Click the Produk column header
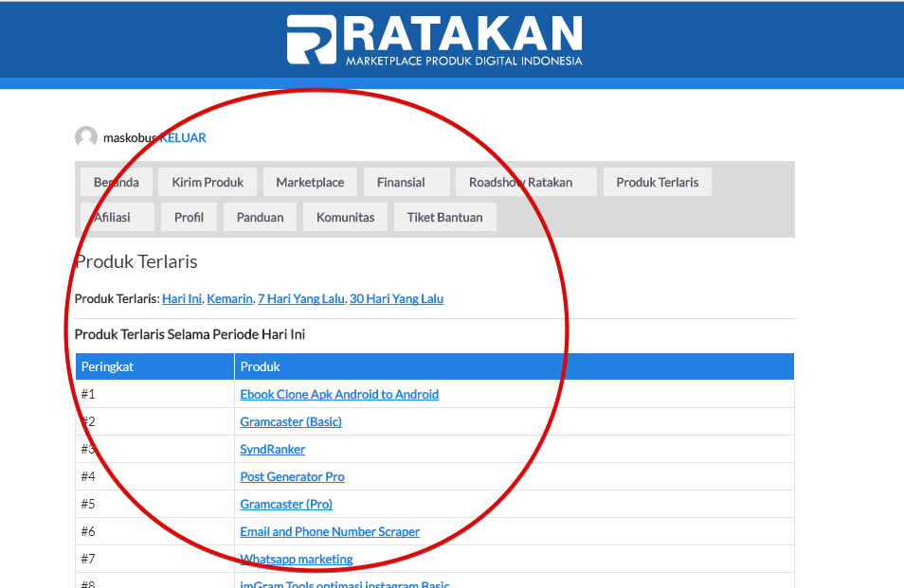Screen dimensions: 904x588 (x=515, y=366)
